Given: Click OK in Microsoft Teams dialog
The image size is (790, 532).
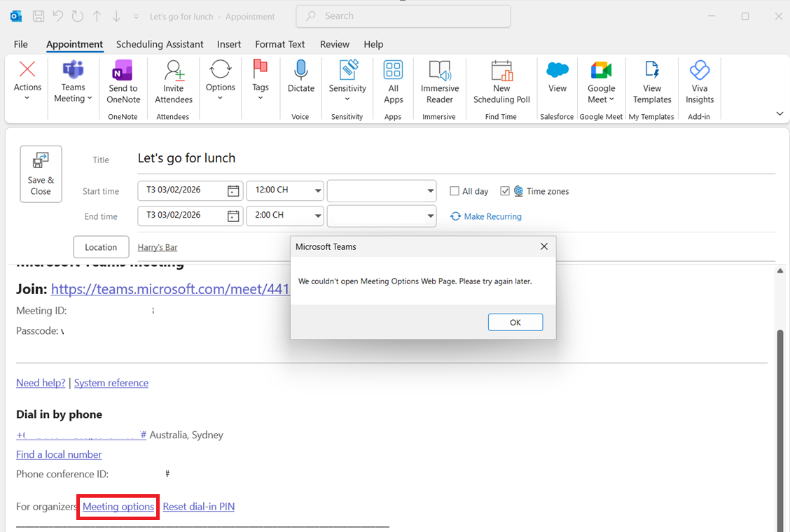Looking at the screenshot, I should point(515,323).
